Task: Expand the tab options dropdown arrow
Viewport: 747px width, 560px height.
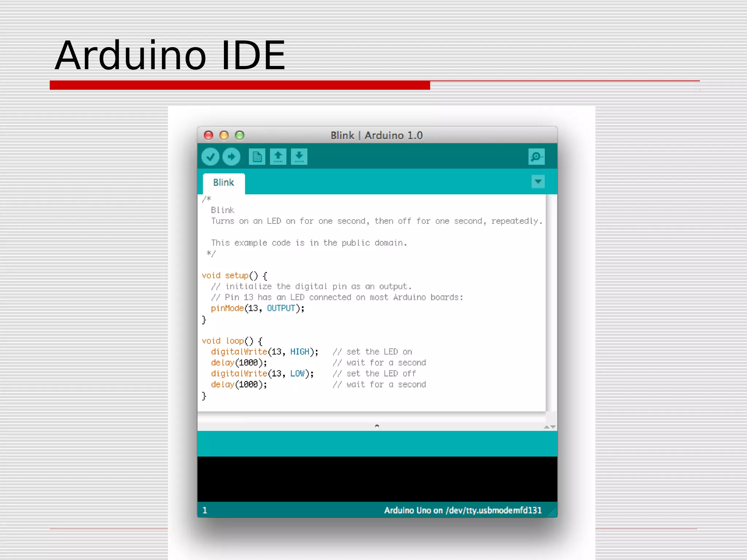Action: (538, 182)
